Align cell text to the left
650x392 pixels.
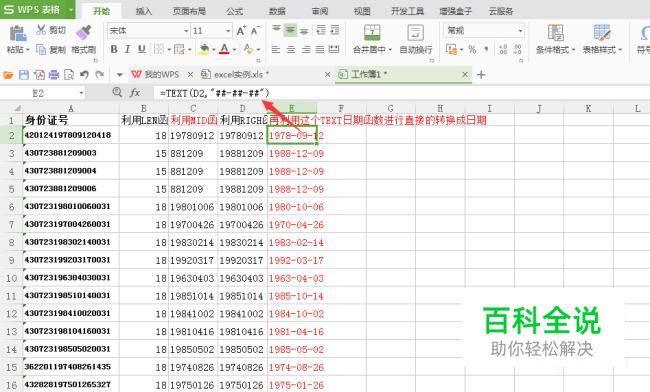(x=276, y=50)
